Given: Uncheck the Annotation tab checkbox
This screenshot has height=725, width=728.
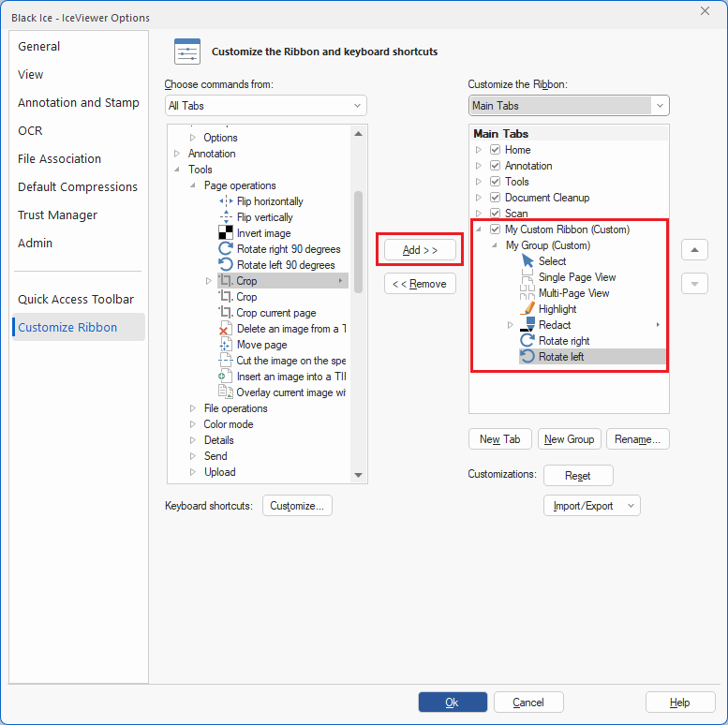Looking at the screenshot, I should pyautogui.click(x=495, y=166).
